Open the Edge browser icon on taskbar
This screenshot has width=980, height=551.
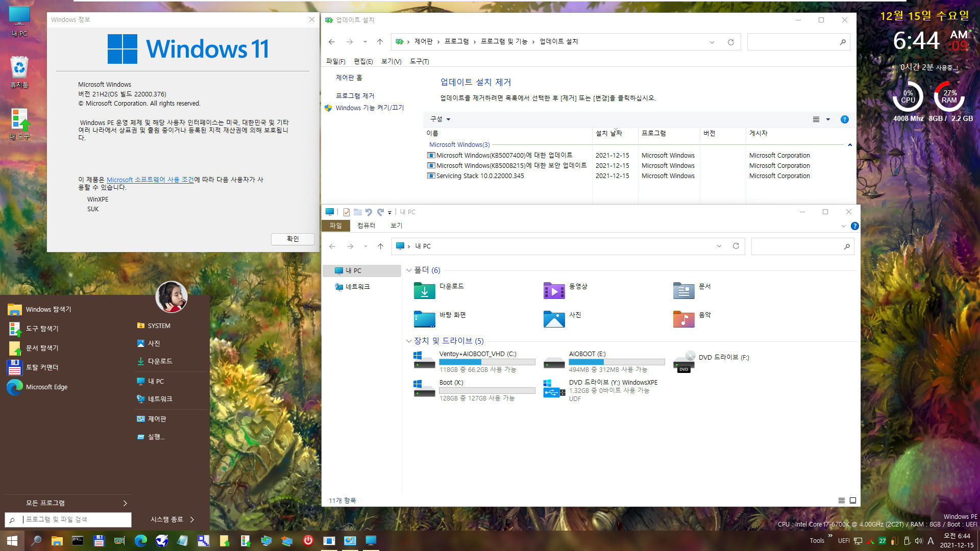pyautogui.click(x=140, y=541)
